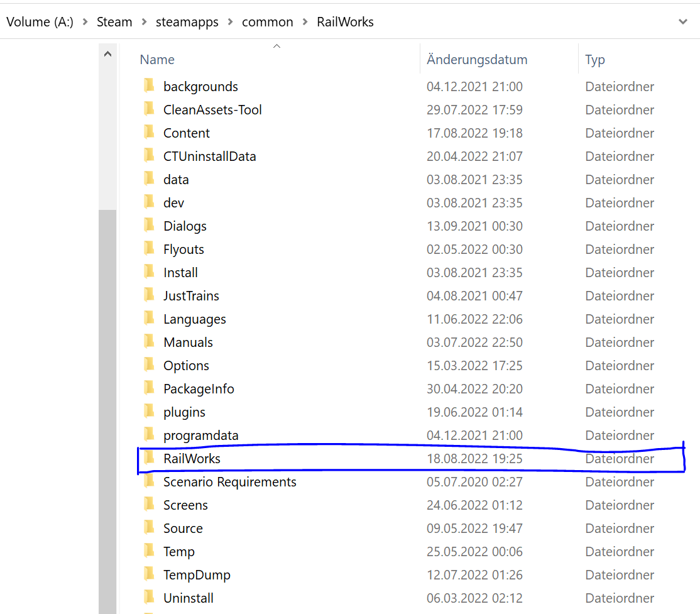Navigate to common breadcrumb folder
The height and width of the screenshot is (614, 700).
(x=268, y=21)
